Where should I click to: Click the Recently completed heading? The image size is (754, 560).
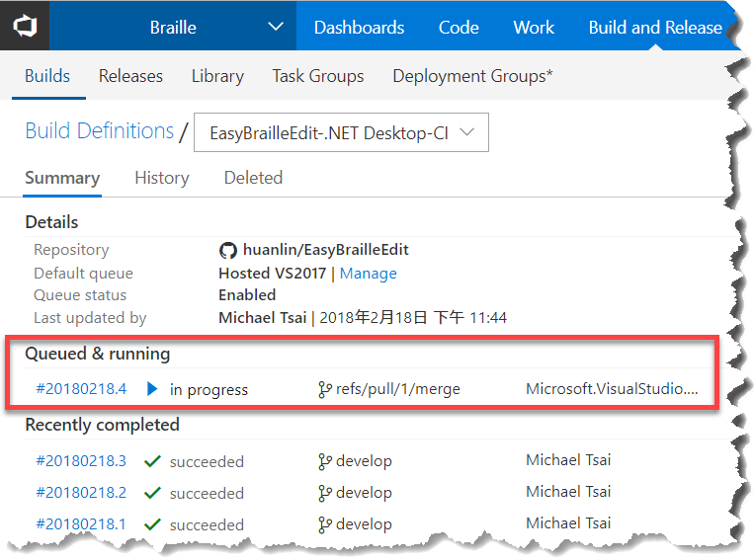[x=102, y=425]
